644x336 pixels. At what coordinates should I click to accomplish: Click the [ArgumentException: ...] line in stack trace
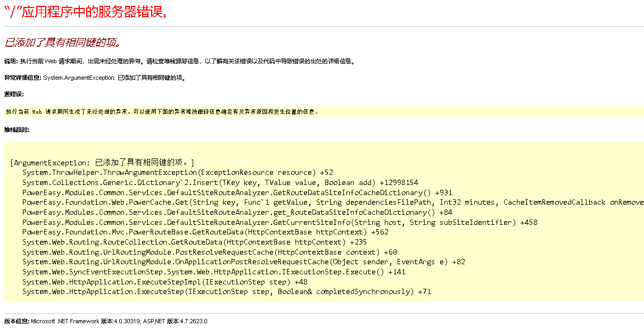click(x=102, y=163)
